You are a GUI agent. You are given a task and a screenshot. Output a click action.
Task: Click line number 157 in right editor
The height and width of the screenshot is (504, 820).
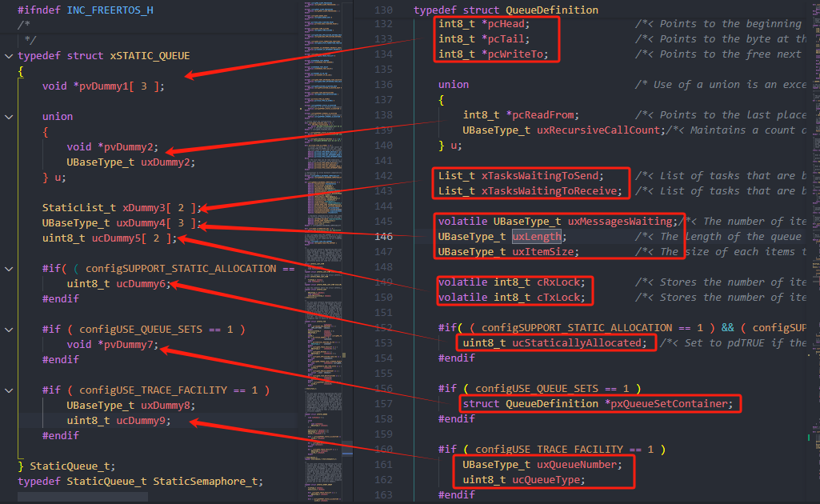pos(383,404)
